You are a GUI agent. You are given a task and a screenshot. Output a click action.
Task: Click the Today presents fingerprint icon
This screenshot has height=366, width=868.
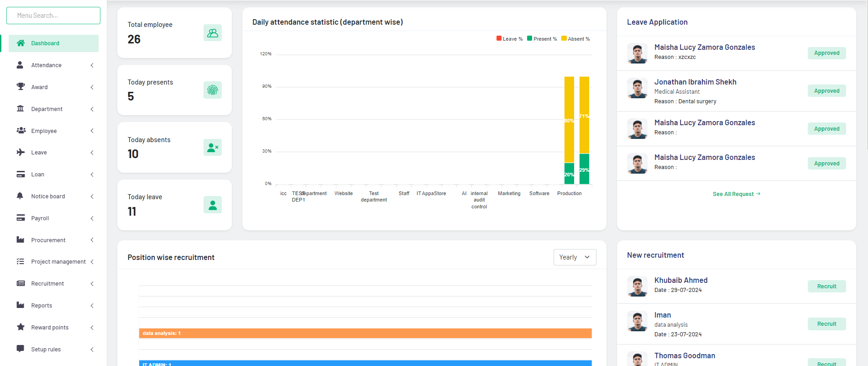click(212, 90)
